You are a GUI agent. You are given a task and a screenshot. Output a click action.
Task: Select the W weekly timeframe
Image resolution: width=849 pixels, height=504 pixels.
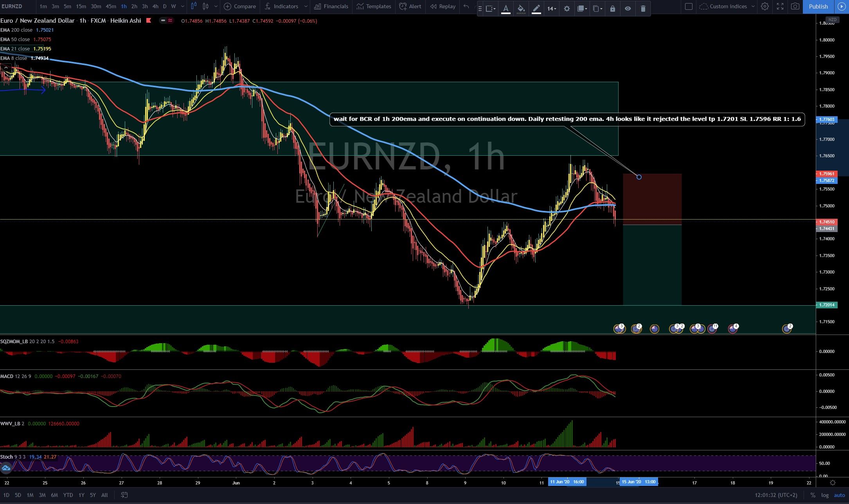[x=174, y=6]
